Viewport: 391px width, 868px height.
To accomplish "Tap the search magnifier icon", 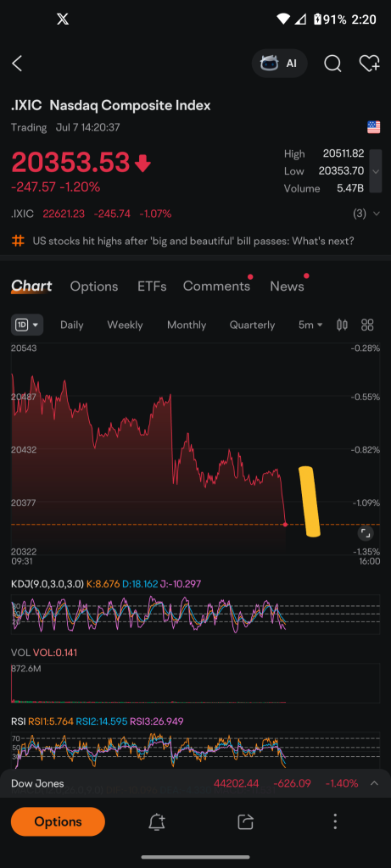I will point(332,64).
